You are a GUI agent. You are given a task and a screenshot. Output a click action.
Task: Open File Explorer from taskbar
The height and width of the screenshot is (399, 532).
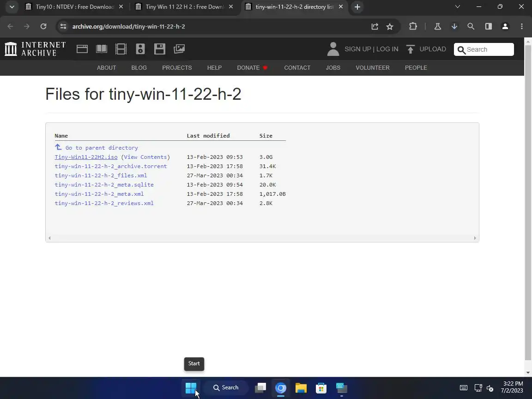tap(301, 388)
